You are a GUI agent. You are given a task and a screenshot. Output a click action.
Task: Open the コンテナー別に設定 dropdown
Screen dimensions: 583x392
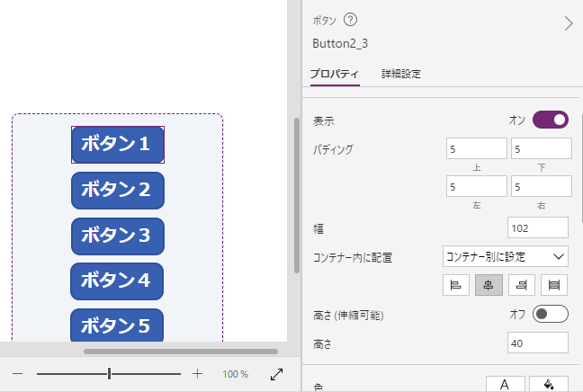[506, 256]
